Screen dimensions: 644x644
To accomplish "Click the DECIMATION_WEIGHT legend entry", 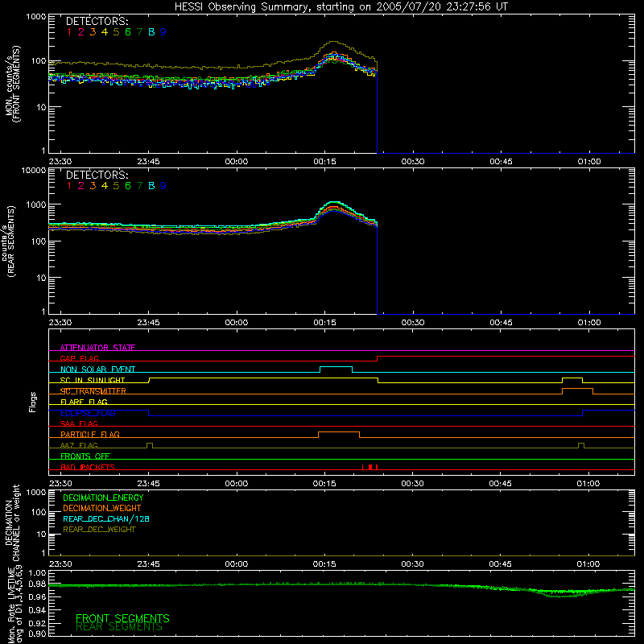I will [102, 508].
